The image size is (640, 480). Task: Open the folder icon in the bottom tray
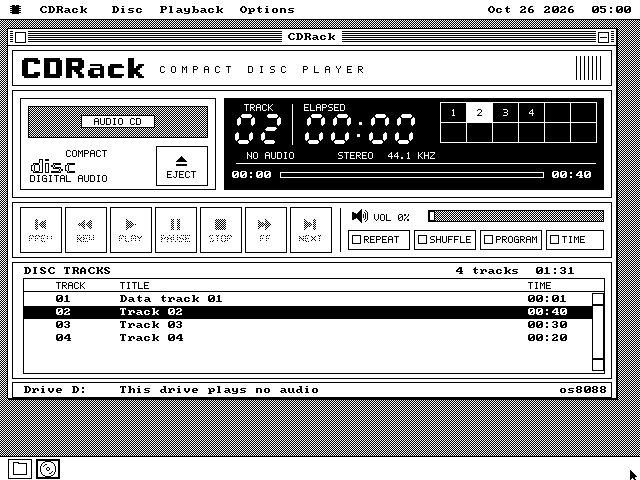20,469
